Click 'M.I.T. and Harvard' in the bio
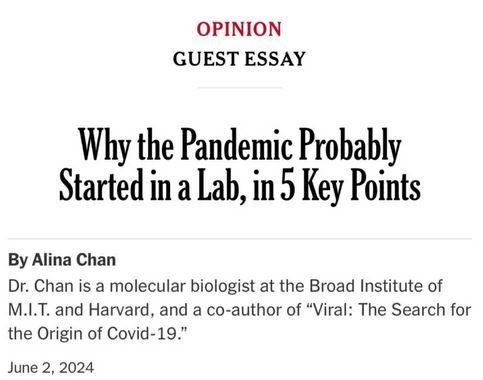483x380 pixels. coord(81,310)
